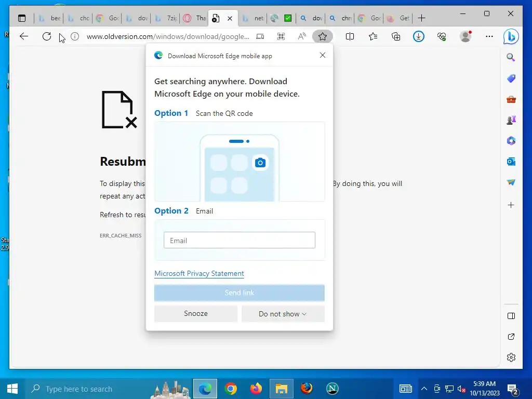The width and height of the screenshot is (532, 399).
Task: Open the QR code/apps icon in address bar
Action: point(281,36)
